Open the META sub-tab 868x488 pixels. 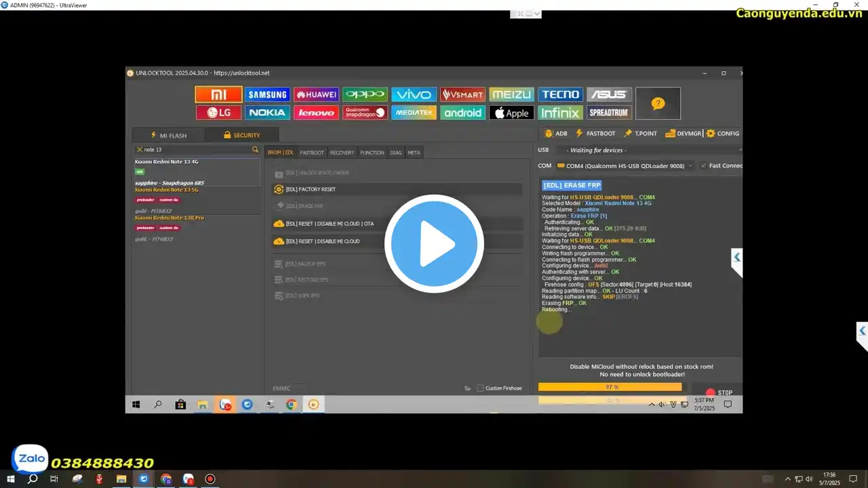pos(414,152)
